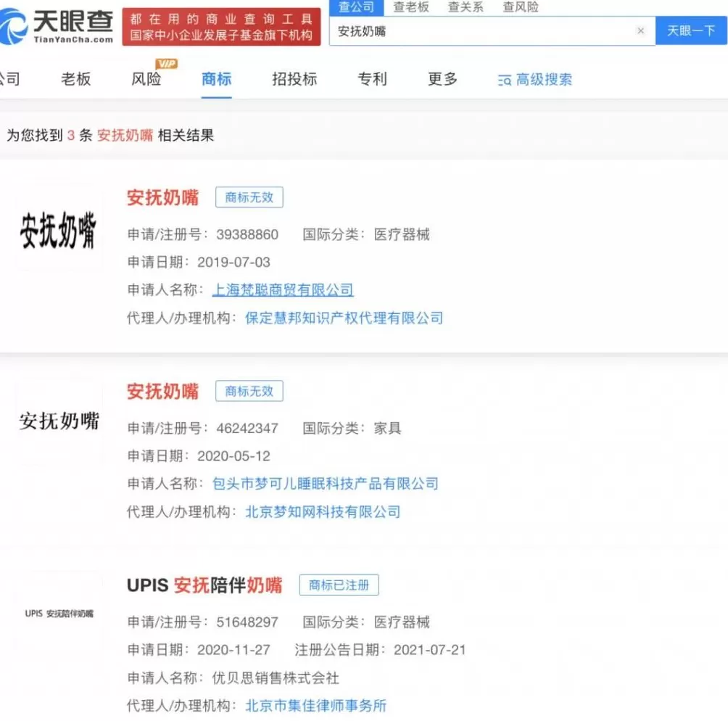Select the 查风险 search tab
Viewport: 728px width, 721px height.
pyautogui.click(x=519, y=7)
